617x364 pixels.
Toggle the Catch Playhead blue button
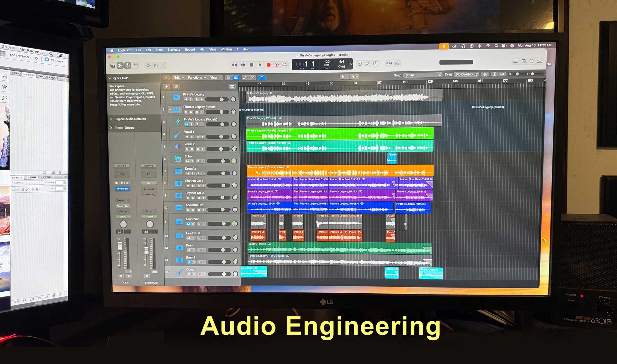point(262,78)
